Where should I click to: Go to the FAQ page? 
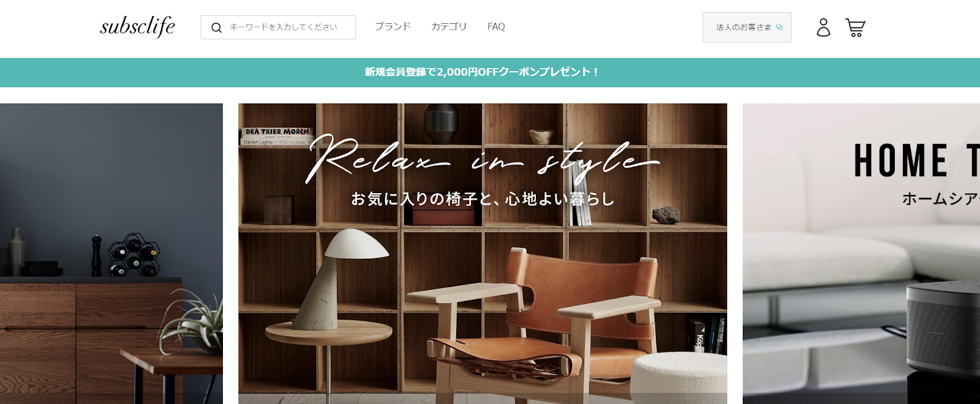[x=496, y=27]
